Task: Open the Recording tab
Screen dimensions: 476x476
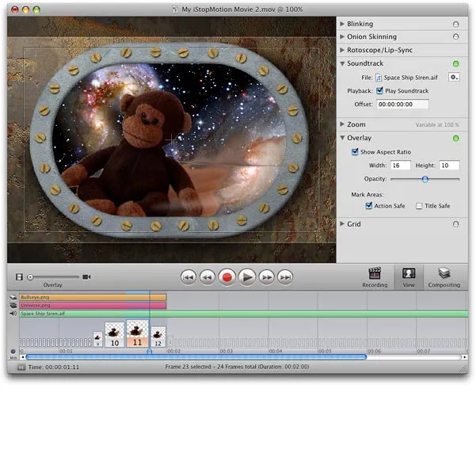Action: pos(375,277)
